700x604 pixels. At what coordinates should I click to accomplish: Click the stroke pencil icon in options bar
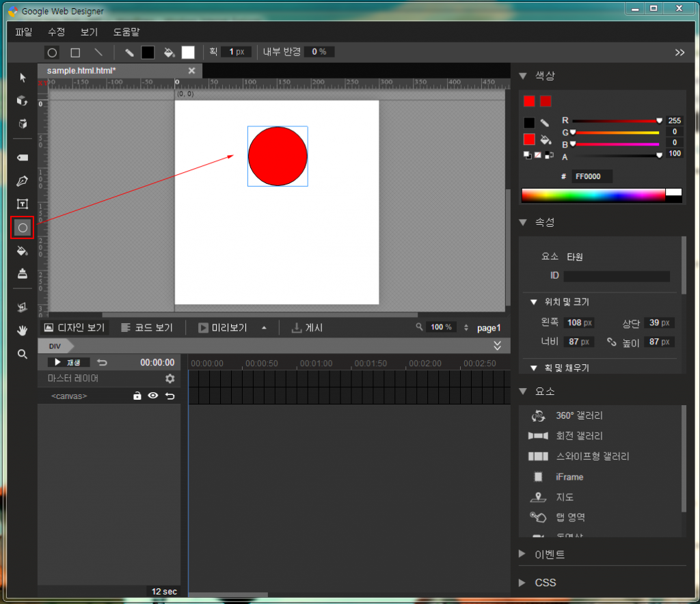click(129, 53)
